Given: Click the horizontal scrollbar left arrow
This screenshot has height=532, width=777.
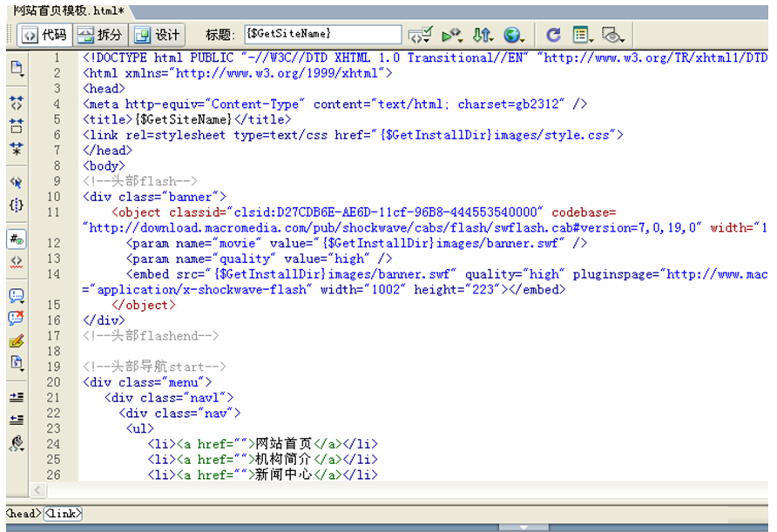Looking at the screenshot, I should point(37,490).
